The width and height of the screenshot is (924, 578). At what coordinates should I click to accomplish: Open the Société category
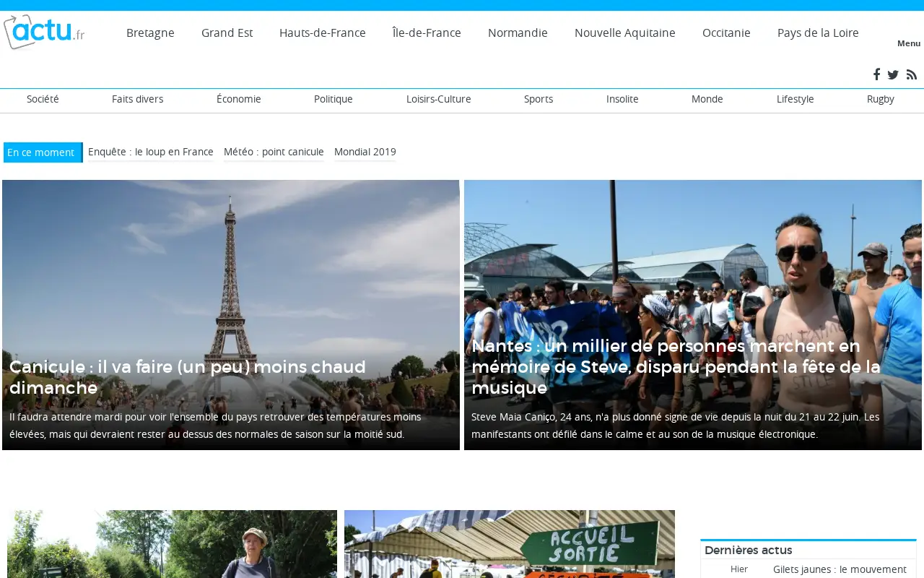(43, 99)
